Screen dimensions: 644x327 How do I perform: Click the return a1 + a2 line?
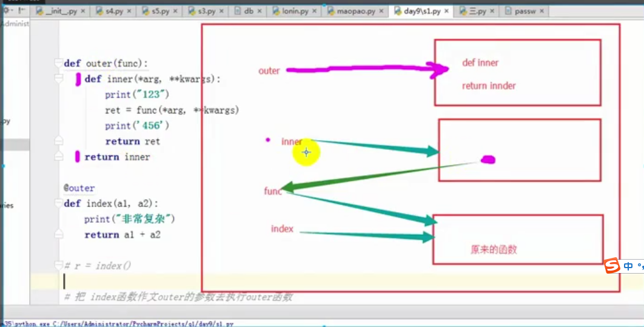coord(122,235)
